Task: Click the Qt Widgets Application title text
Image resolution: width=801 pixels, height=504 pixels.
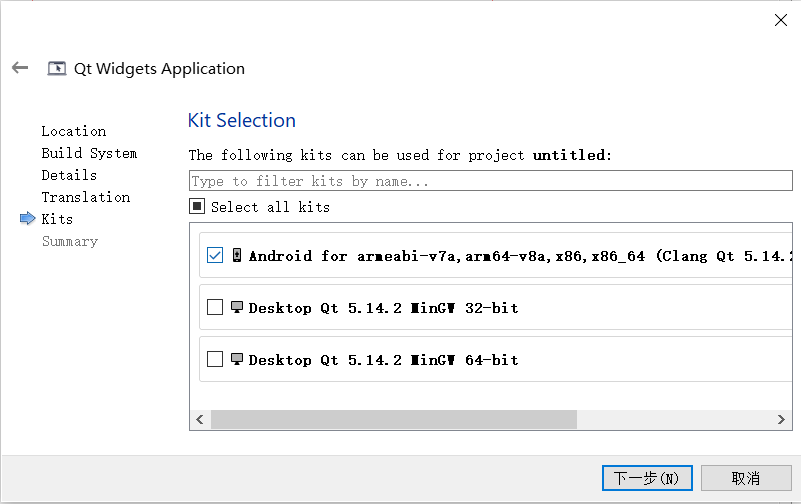Action: click(159, 68)
